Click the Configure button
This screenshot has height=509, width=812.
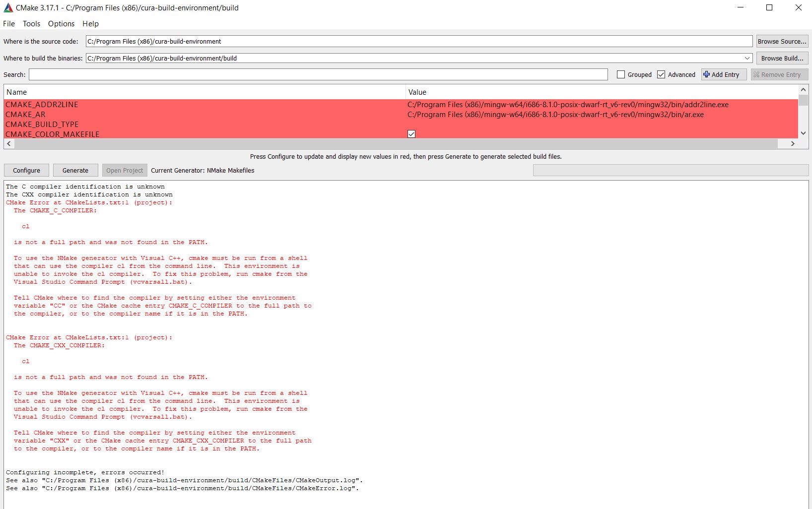(27, 170)
